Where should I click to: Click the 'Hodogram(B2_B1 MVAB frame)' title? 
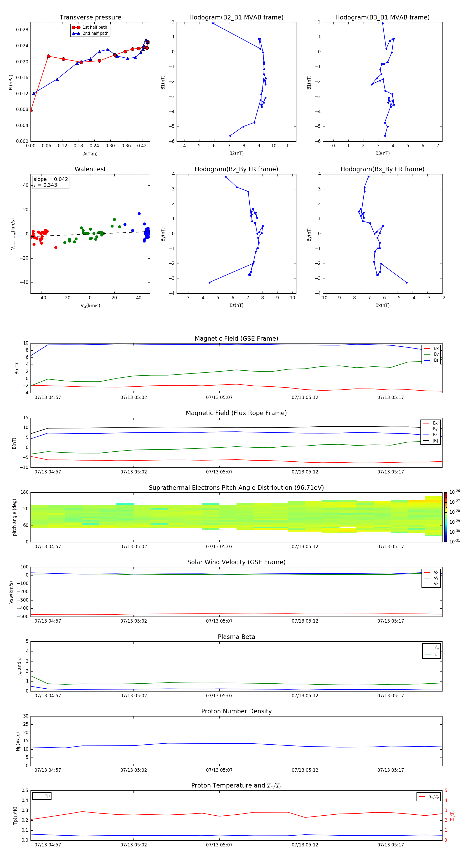pyautogui.click(x=236, y=18)
